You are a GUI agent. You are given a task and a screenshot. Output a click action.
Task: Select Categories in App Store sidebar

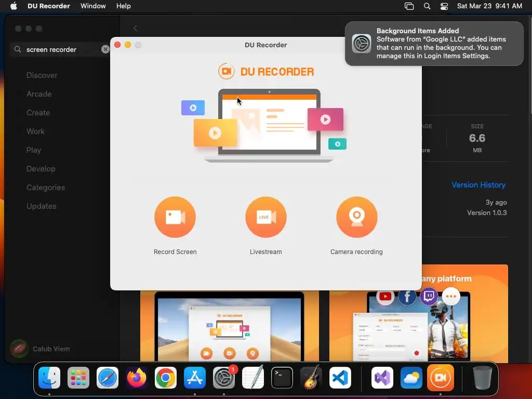click(46, 187)
